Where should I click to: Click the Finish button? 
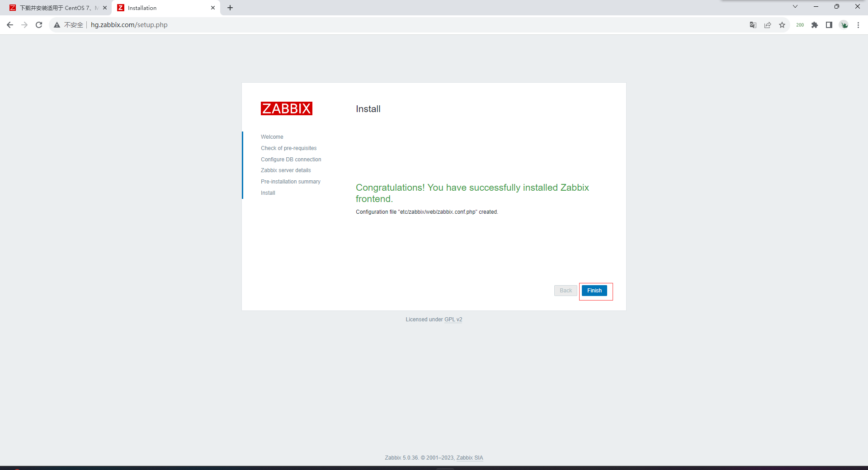594,291
